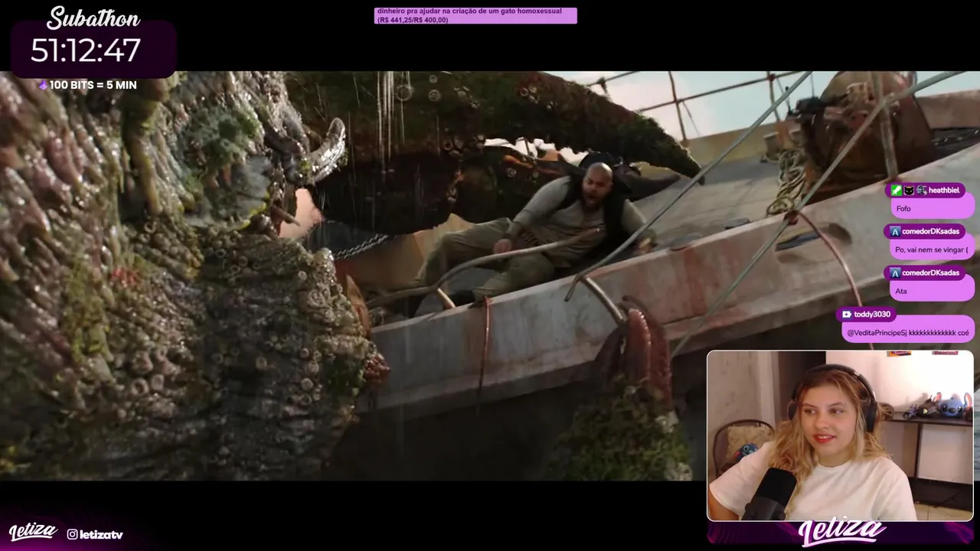Select the comedorDKsadas name above 'Ata'
This screenshot has height=551, width=980.
(x=930, y=272)
